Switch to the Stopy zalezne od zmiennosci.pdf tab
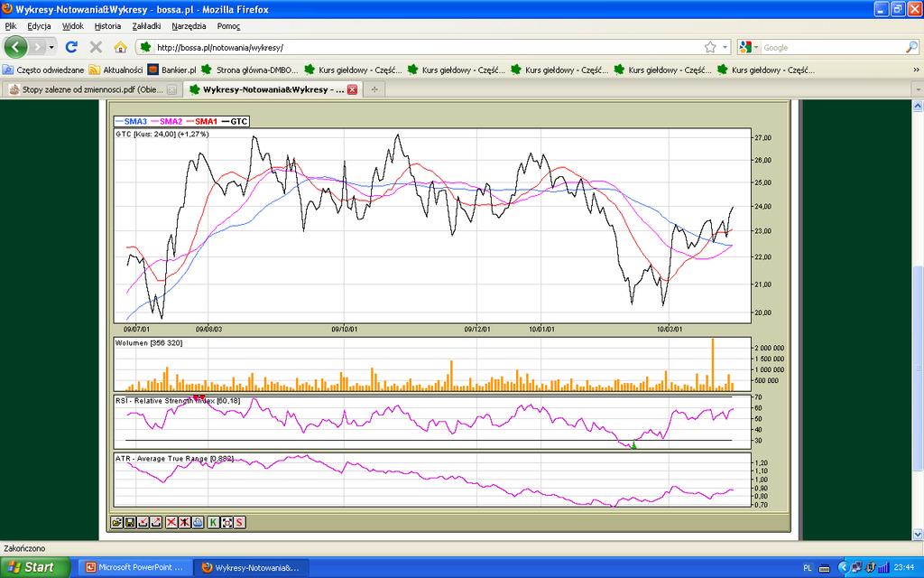The height and width of the screenshot is (578, 924). tap(93, 89)
